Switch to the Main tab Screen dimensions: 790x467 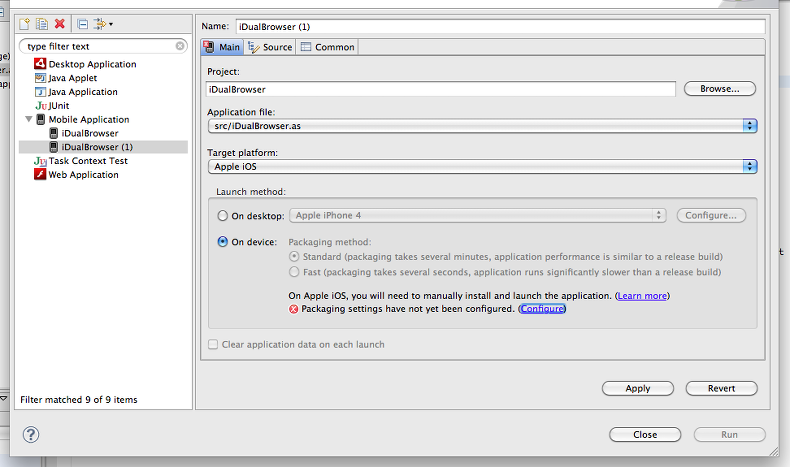[222, 47]
